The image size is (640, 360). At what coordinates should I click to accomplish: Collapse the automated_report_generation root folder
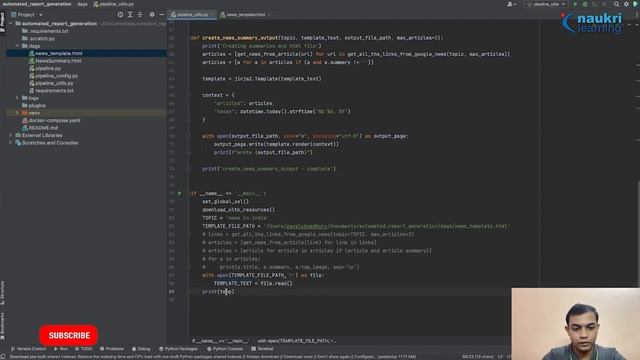[x=11, y=24]
